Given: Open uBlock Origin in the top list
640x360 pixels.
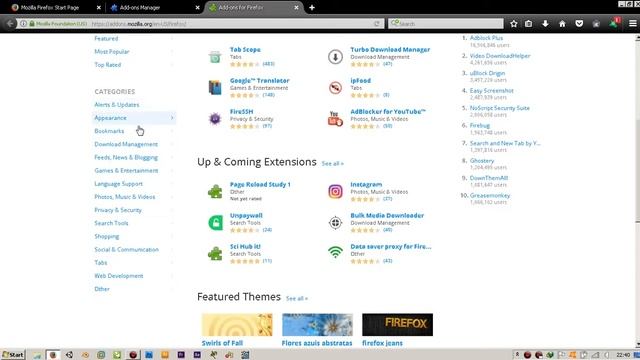Looking at the screenshot, I should click(487, 73).
